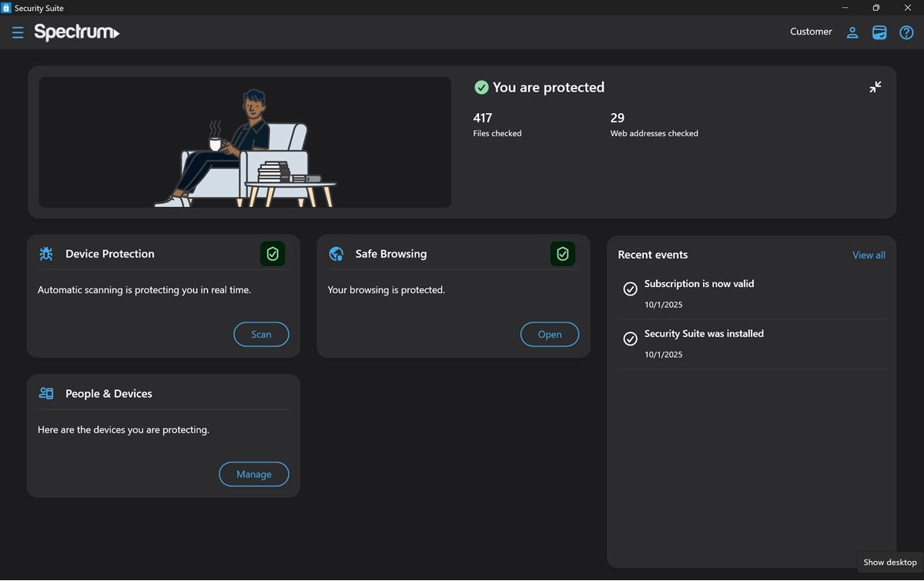Open the Security Suite was installed event
Viewport: 924px width, 581px height.
click(752, 344)
